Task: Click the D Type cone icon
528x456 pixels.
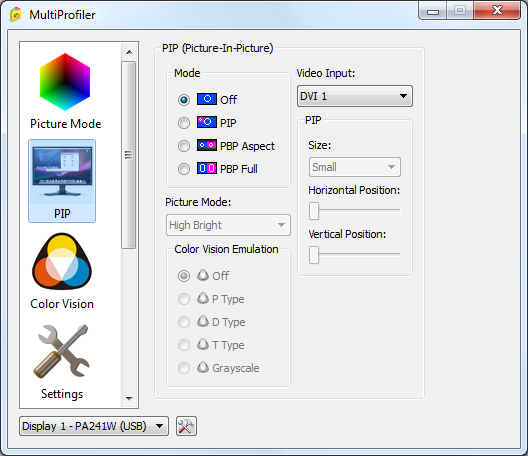Action: point(203,321)
